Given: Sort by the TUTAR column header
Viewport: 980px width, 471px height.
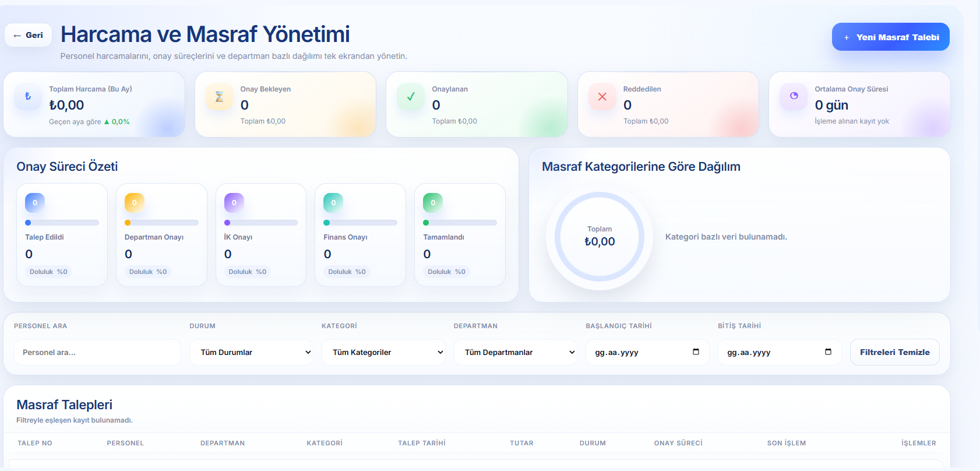Looking at the screenshot, I should coord(521,443).
